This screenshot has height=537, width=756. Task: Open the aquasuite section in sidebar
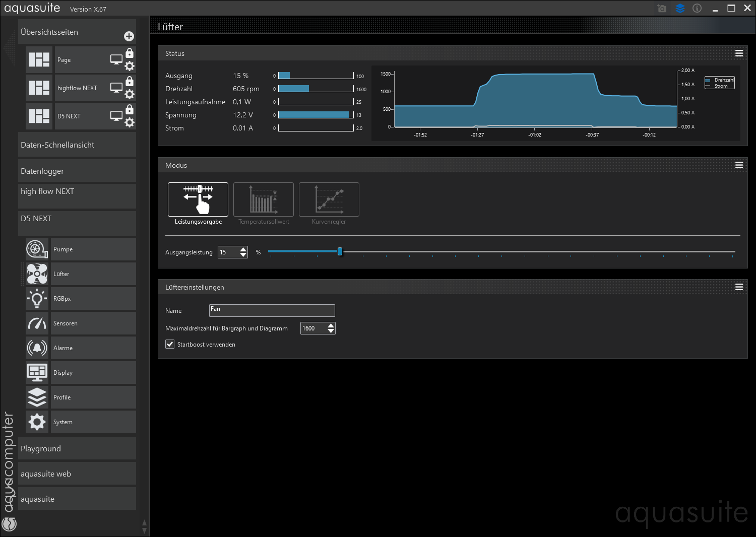coord(77,499)
